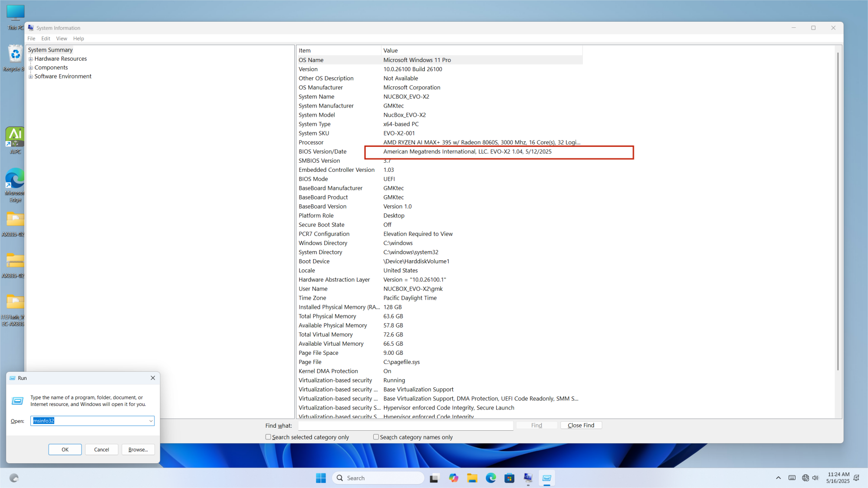Open the File menu

click(x=31, y=39)
